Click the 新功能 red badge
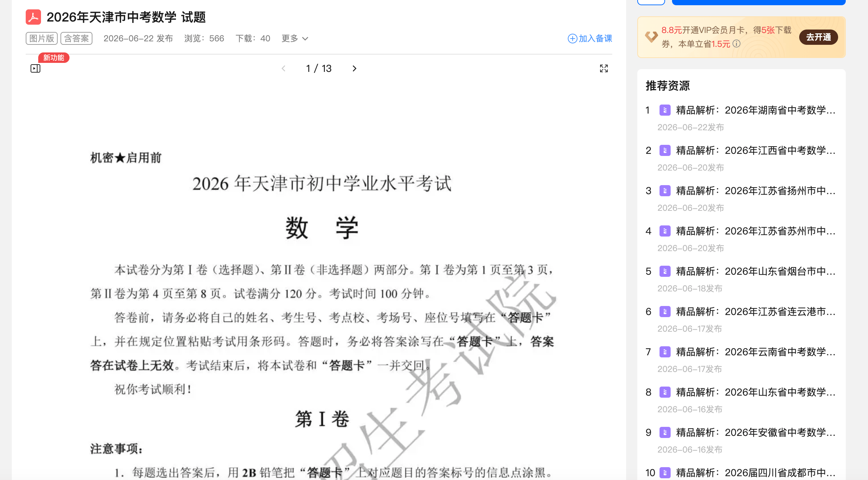The height and width of the screenshot is (480, 868). [54, 58]
